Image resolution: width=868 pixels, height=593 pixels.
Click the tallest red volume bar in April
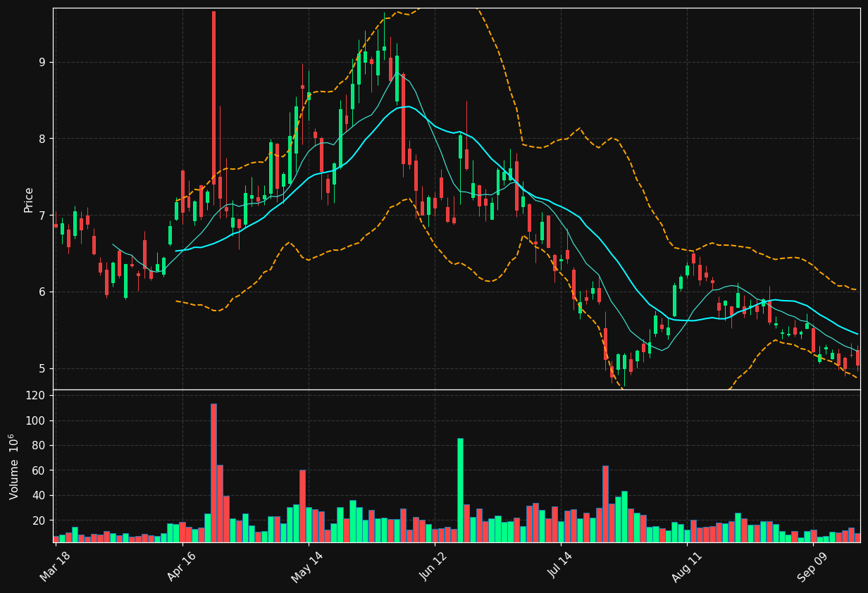pos(213,473)
